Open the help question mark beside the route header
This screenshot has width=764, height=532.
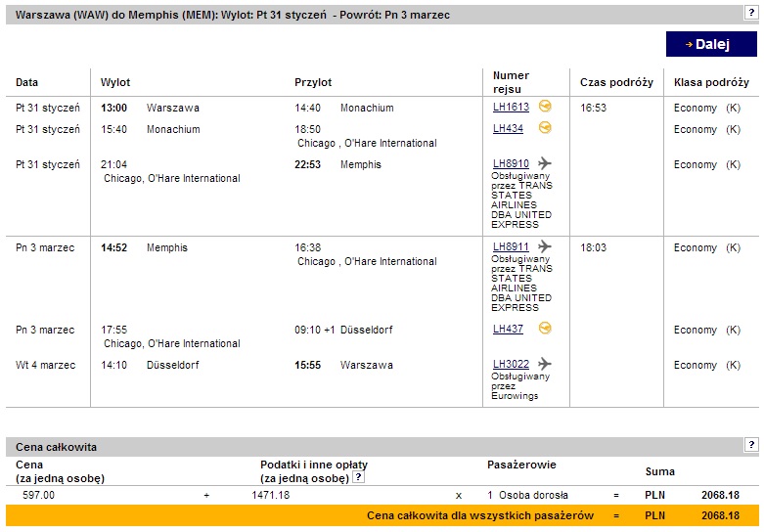[x=751, y=13]
